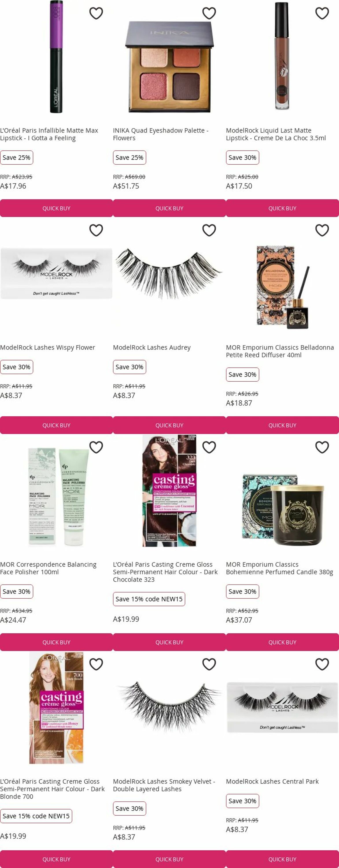Viewport: 339px width, 868px height.
Task: Open the Casting Creme Gloss Dark Blonde box image
Action: pyautogui.click(x=56, y=708)
